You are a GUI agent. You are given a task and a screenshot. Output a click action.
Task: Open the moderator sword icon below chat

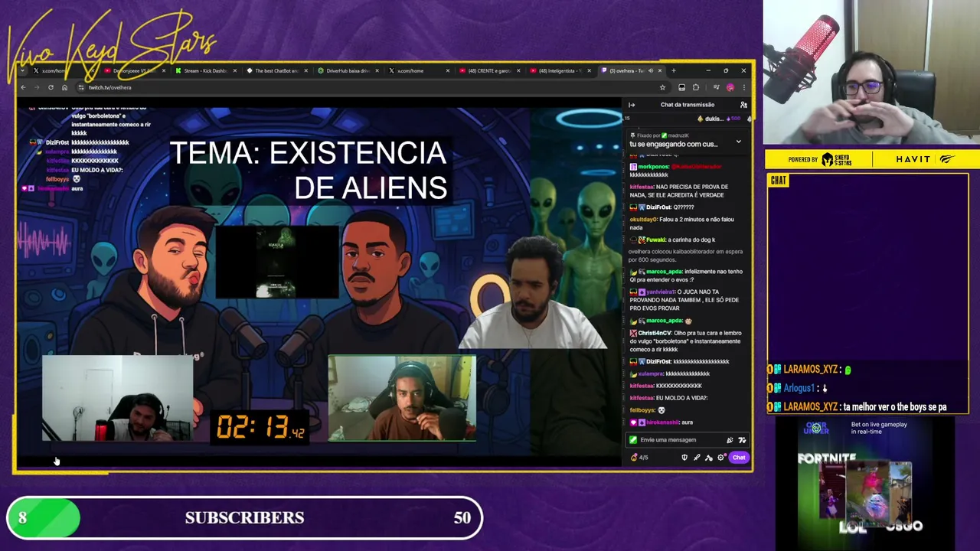(x=697, y=458)
